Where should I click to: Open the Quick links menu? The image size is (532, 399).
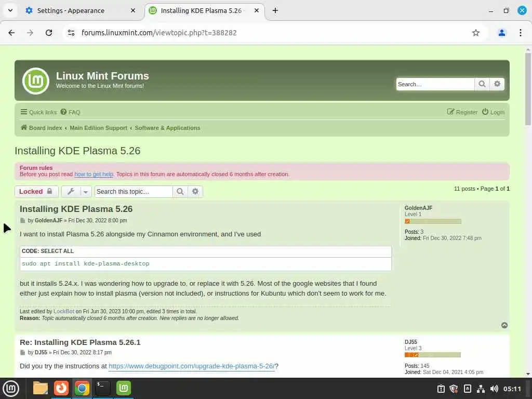point(38,112)
